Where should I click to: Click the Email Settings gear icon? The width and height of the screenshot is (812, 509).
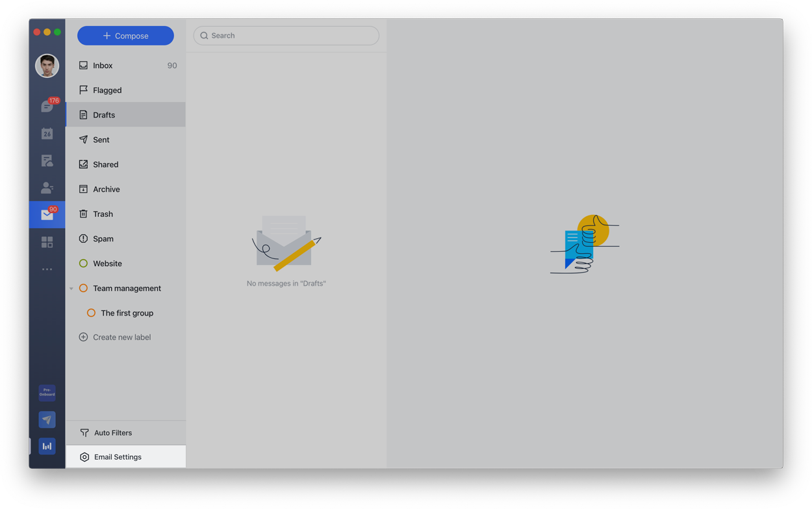click(x=84, y=457)
